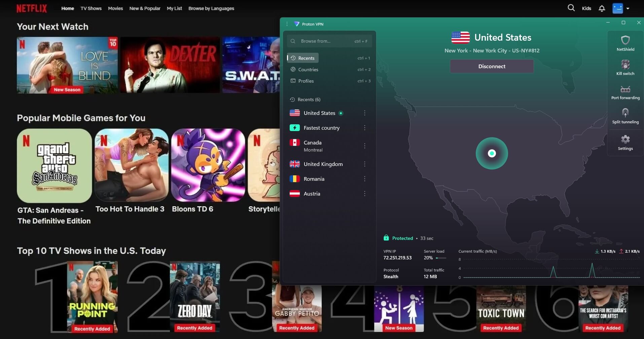Click the Proton VPN logo icon
Screen dimensions: 644x339
[296, 24]
